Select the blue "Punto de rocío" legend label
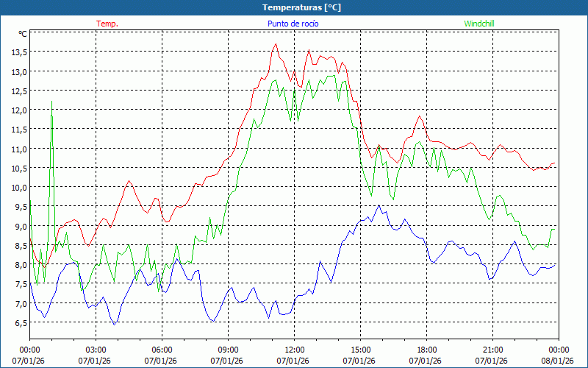Viewport: 588px width, 368px height. [x=293, y=24]
